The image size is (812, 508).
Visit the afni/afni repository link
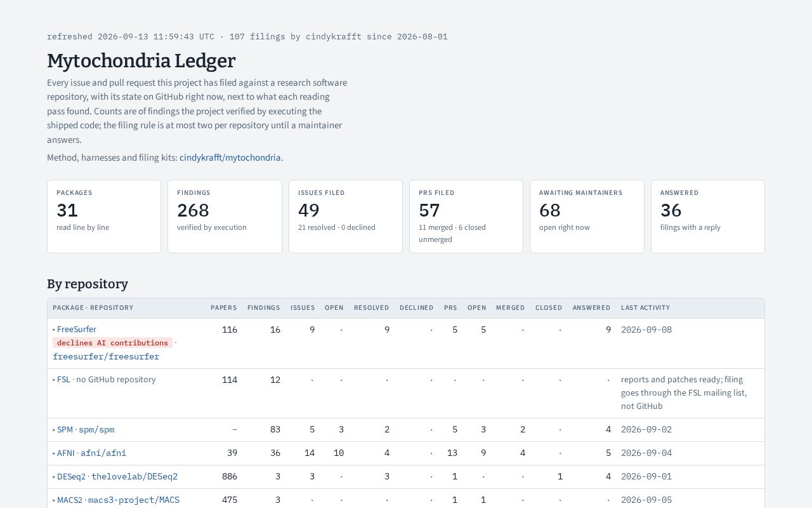[x=103, y=453]
